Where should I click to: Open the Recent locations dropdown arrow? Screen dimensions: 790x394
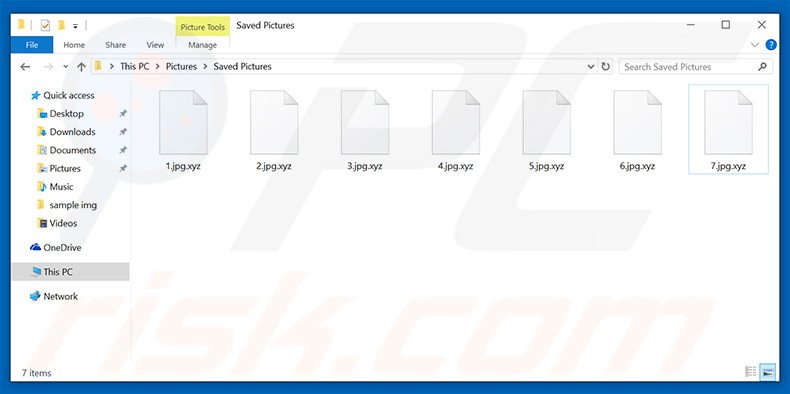65,67
